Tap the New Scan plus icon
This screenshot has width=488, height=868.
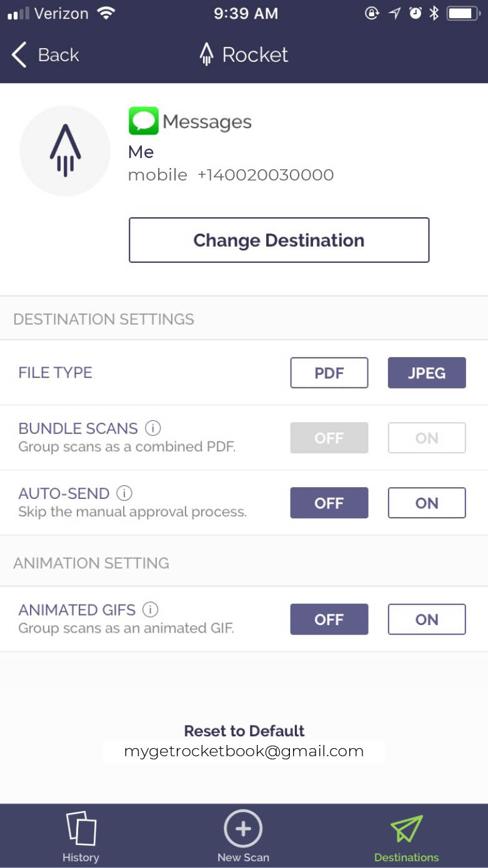243,828
